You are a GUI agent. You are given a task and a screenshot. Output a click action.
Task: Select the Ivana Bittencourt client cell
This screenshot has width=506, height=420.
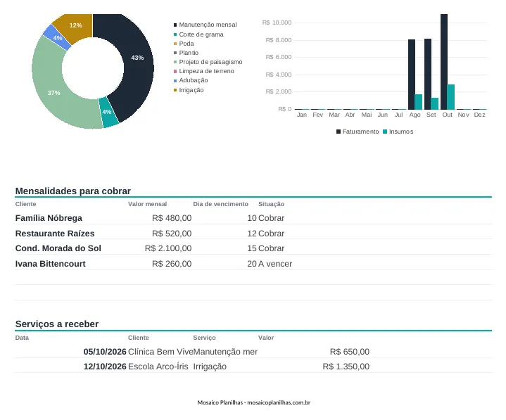pyautogui.click(x=51, y=264)
